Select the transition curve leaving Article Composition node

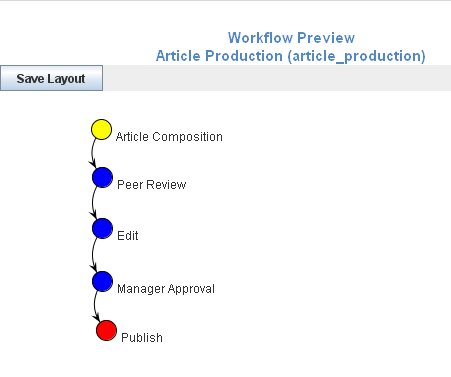point(92,152)
